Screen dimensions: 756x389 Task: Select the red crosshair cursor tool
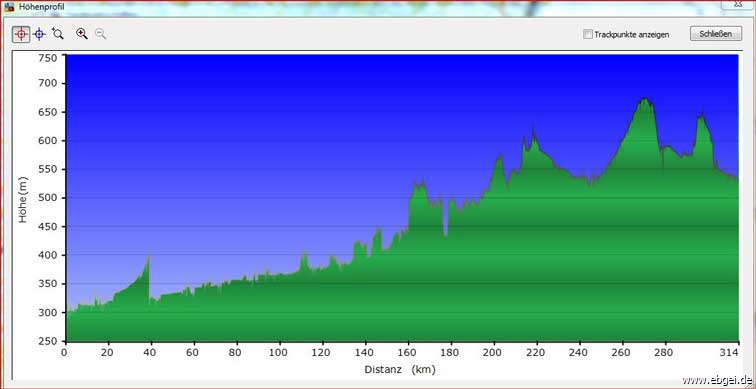click(21, 34)
